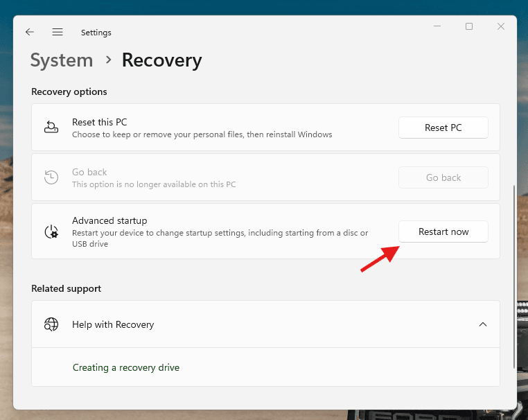Image resolution: width=528 pixels, height=420 pixels.
Task: Click the breadcrumb chevron separator after System
Action: point(108,60)
